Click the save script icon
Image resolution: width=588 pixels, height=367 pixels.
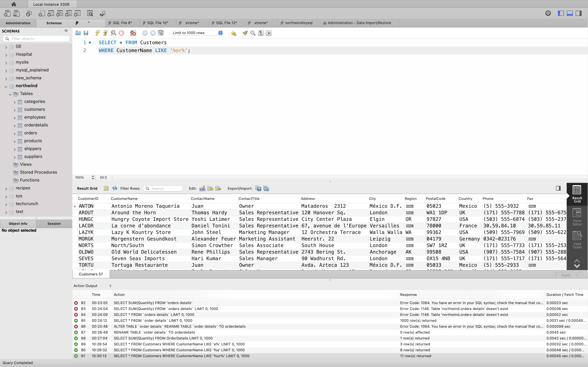point(86,33)
